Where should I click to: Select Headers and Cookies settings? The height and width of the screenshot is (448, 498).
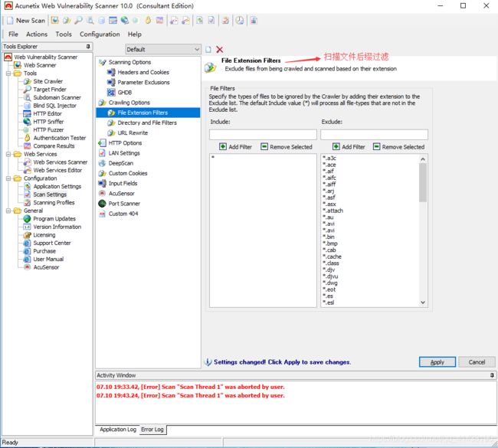[x=143, y=73]
